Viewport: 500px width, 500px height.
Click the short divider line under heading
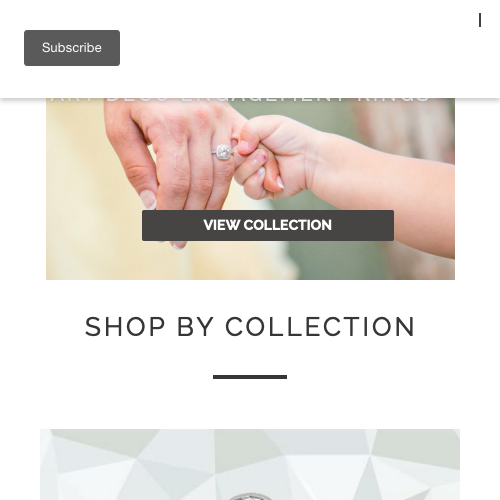[x=250, y=377]
